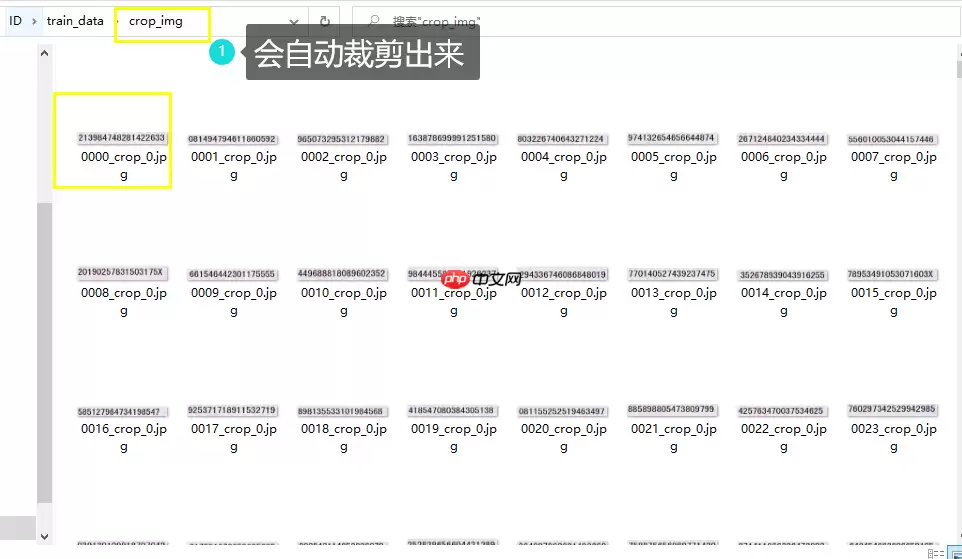The image size is (962, 559).
Task: Expand the chevron after train_data in breadcrumb
Action: [117, 21]
